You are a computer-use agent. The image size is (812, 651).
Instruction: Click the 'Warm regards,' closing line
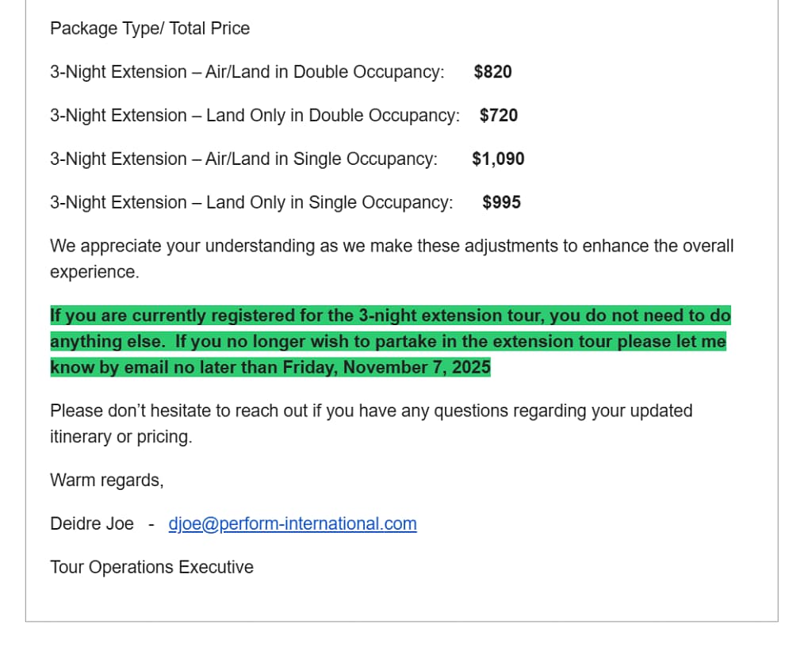pos(106,481)
